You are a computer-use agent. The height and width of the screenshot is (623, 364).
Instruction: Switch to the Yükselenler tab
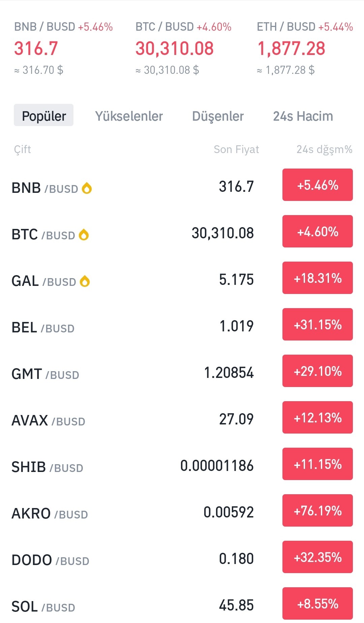[x=129, y=116]
